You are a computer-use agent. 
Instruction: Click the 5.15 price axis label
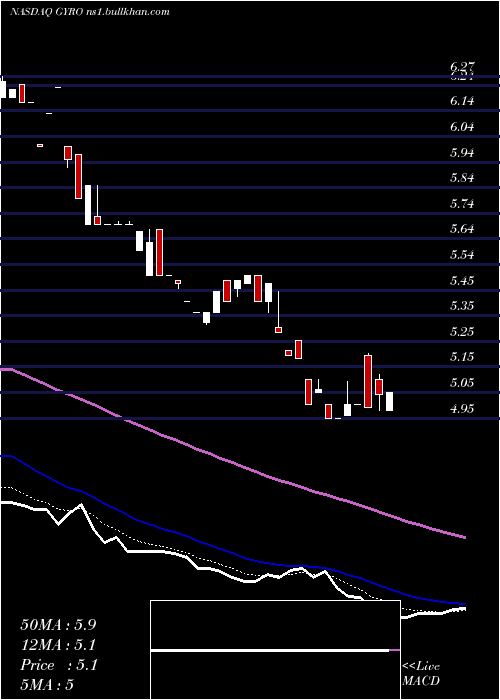point(462,357)
